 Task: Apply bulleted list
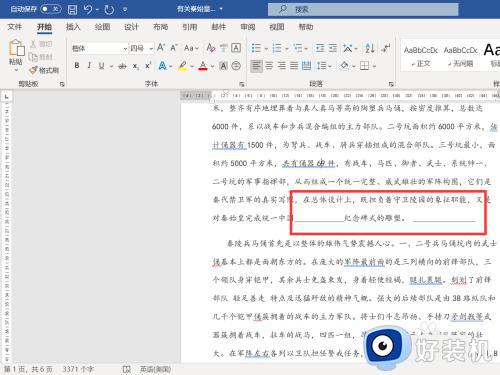[256, 48]
